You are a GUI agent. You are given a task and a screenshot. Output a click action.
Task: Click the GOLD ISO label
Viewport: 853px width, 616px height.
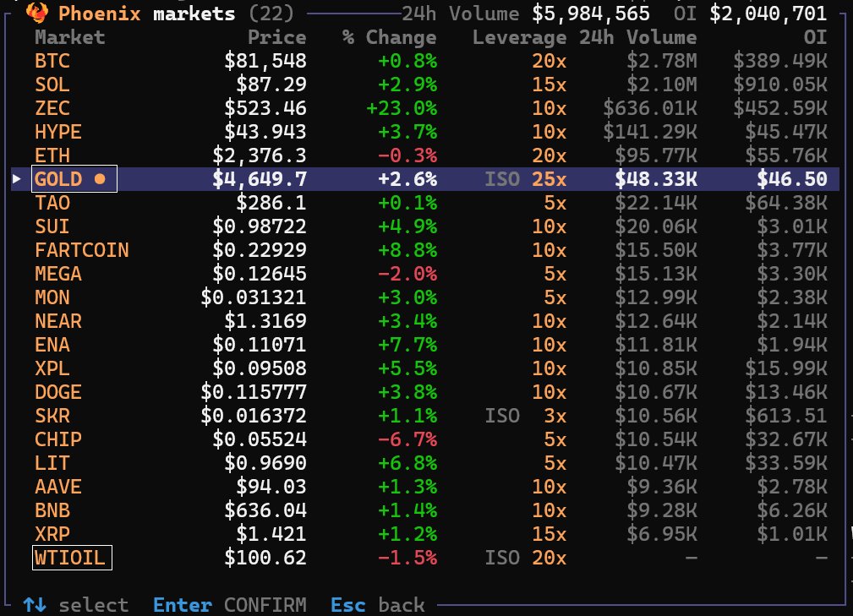click(x=502, y=179)
